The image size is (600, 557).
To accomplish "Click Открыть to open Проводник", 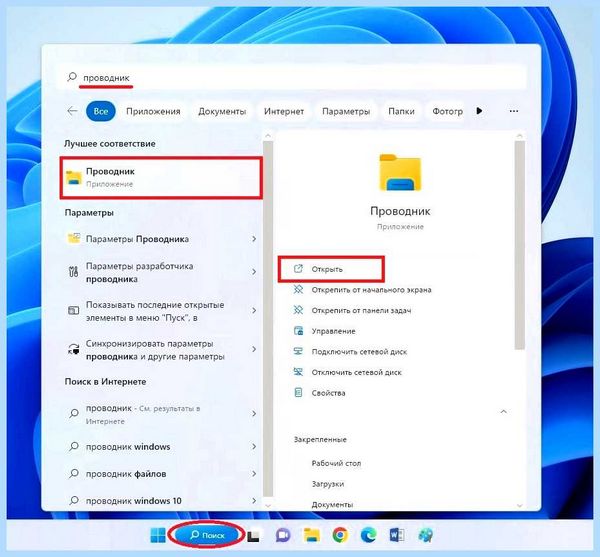I will (331, 269).
